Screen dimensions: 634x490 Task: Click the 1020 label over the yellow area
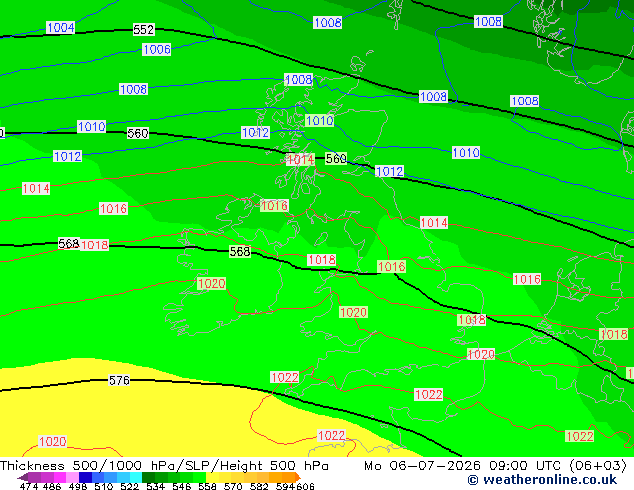point(52,441)
